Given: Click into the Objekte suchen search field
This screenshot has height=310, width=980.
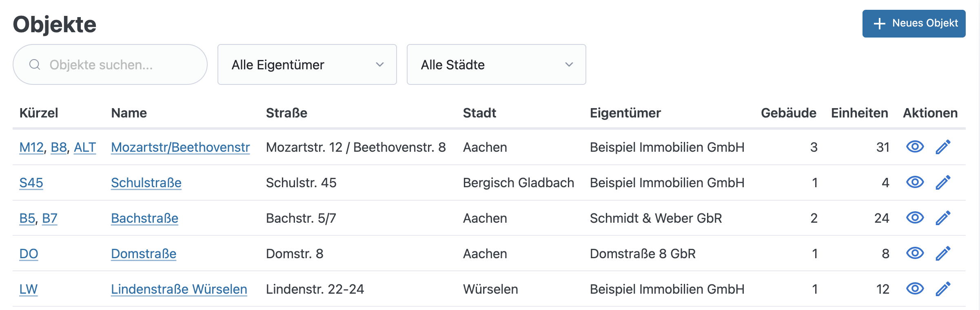Looking at the screenshot, I should coord(110,64).
